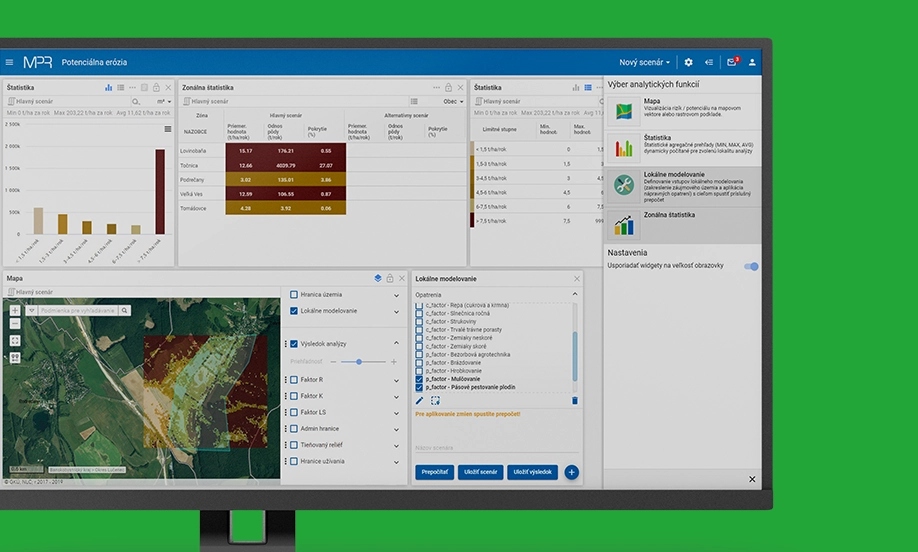
Task: Select Lokálne modelovanie analytic function
Action: tap(683, 186)
